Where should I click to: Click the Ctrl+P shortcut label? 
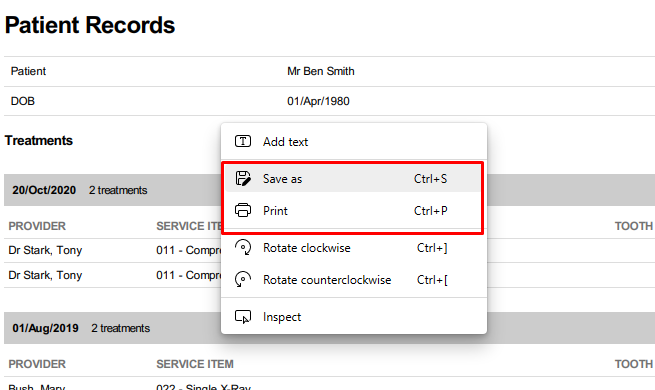(x=431, y=211)
